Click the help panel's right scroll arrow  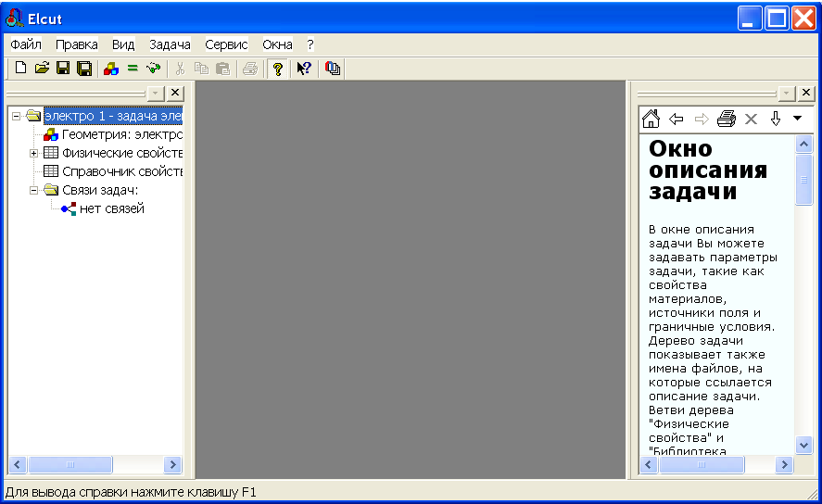[x=784, y=465]
